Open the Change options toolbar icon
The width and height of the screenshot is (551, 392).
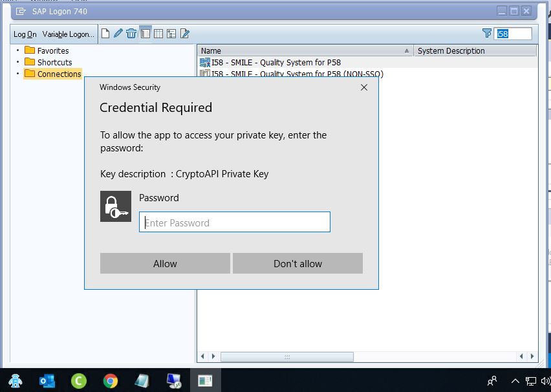pos(185,34)
